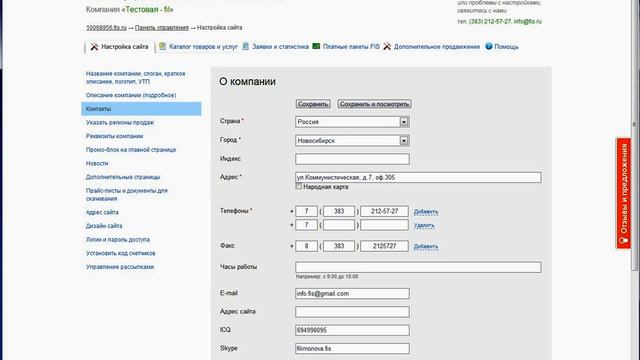Open the red Отзывы и предложения side tab
Image resolution: width=640 pixels, height=360 pixels.
pos(624,193)
